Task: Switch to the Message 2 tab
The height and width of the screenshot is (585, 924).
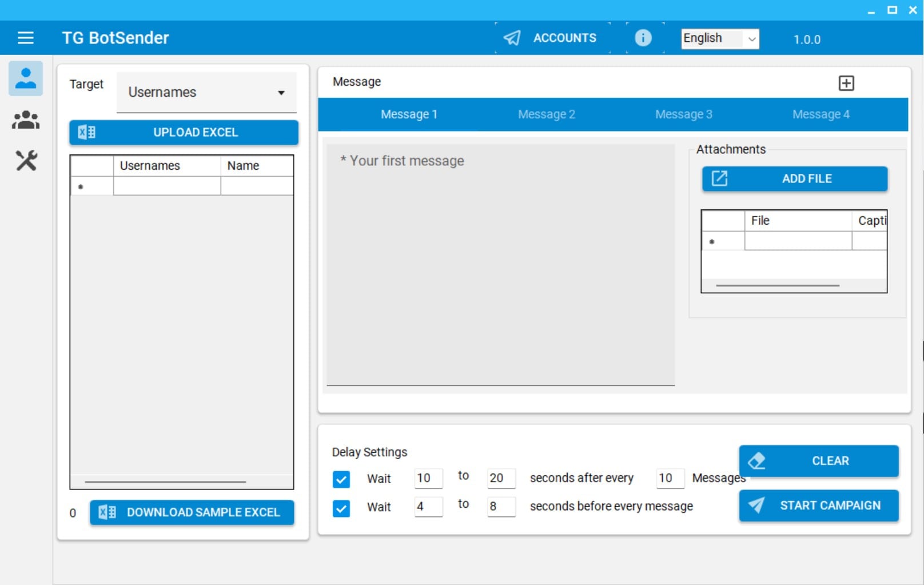Action: pyautogui.click(x=546, y=114)
